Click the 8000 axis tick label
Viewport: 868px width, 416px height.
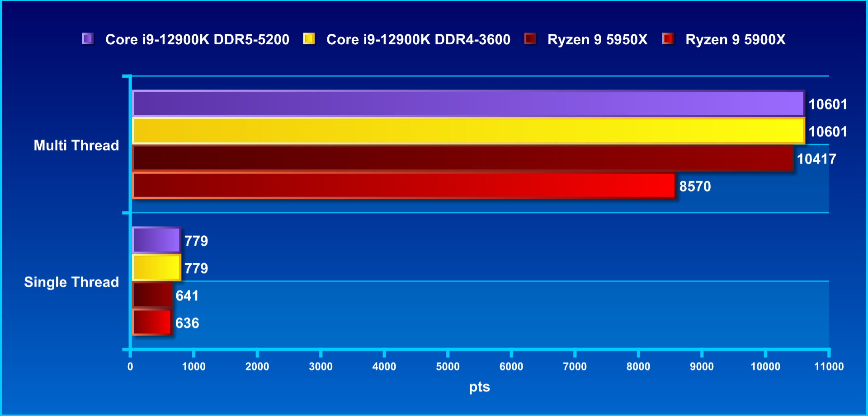(x=638, y=367)
